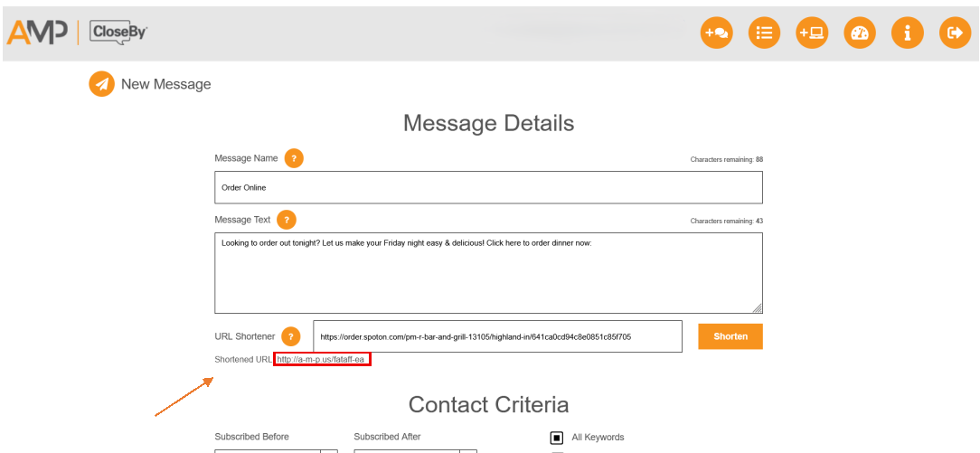Open help for URL Shortener
Viewport: 980px width, 453px height.
290,337
